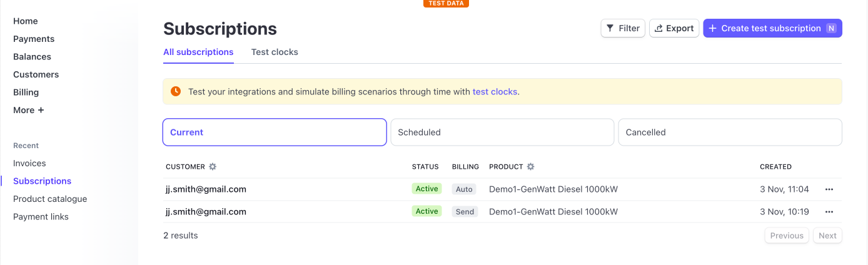Click the Export button
Screen dimensions: 868x265
click(x=674, y=28)
